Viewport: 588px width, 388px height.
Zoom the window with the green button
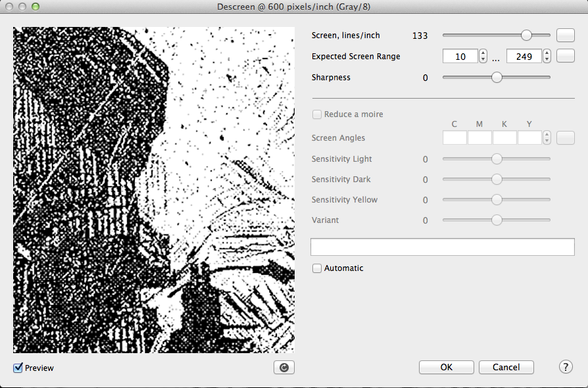[36, 7]
